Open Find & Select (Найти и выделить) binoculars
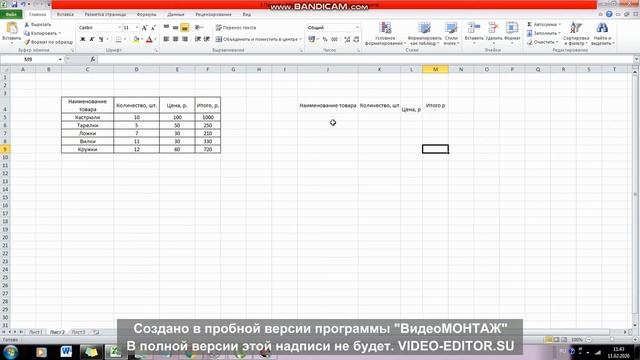The height and width of the screenshot is (360, 640). pyautogui.click(x=602, y=33)
